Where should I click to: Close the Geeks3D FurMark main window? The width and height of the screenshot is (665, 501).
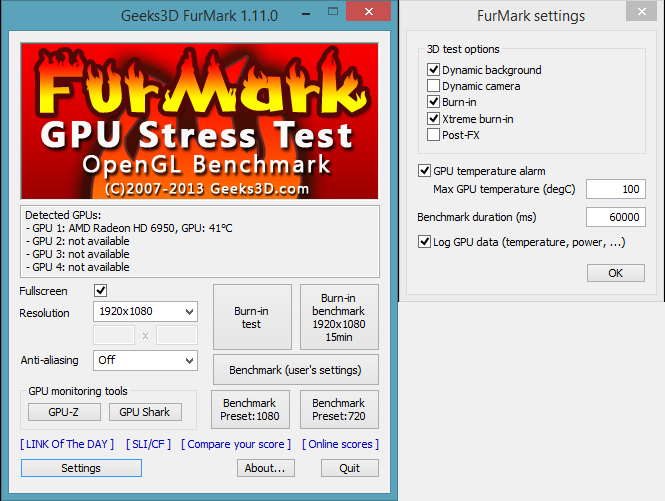[369, 11]
